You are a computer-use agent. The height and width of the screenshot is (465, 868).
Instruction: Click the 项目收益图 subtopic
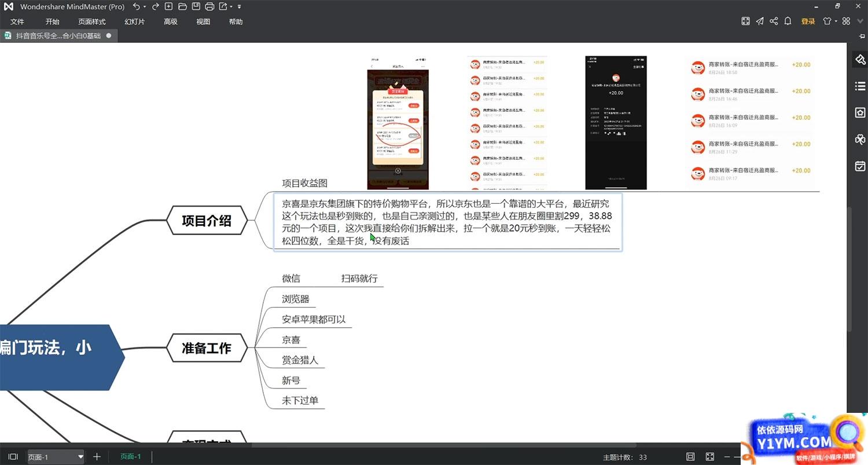click(x=305, y=183)
